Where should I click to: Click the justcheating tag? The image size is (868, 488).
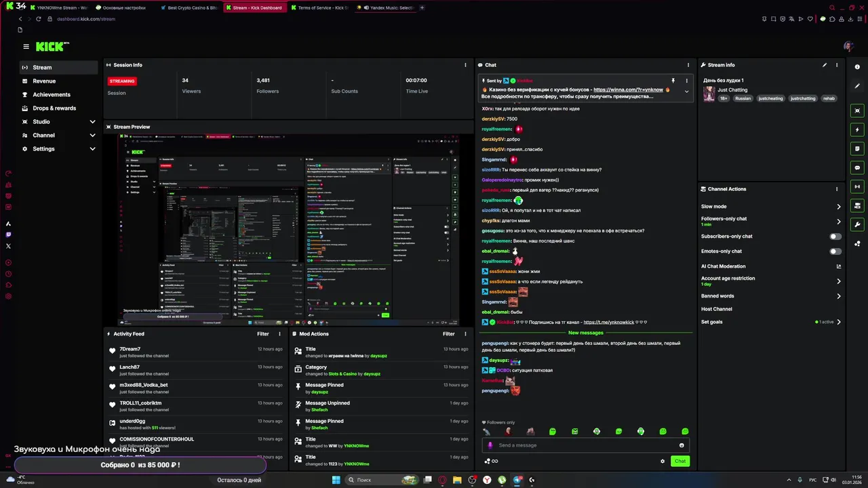(x=770, y=98)
